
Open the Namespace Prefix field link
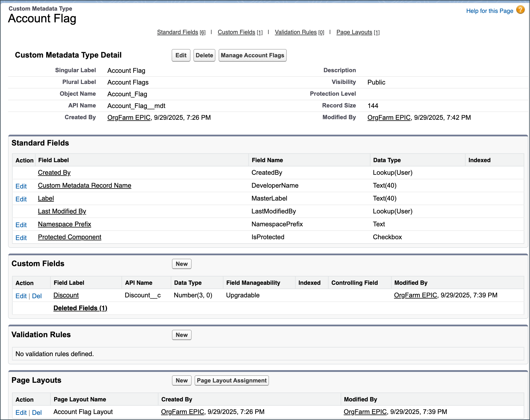coord(64,224)
